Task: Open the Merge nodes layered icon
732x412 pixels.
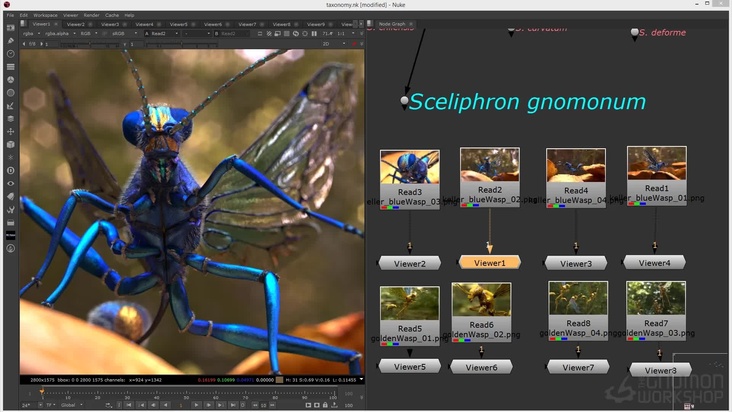Action: (x=10, y=119)
